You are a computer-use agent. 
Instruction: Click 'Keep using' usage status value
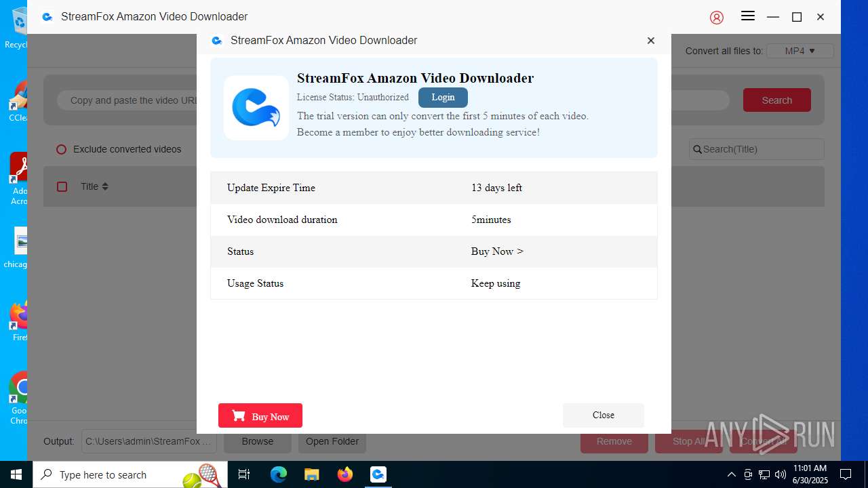[496, 283]
